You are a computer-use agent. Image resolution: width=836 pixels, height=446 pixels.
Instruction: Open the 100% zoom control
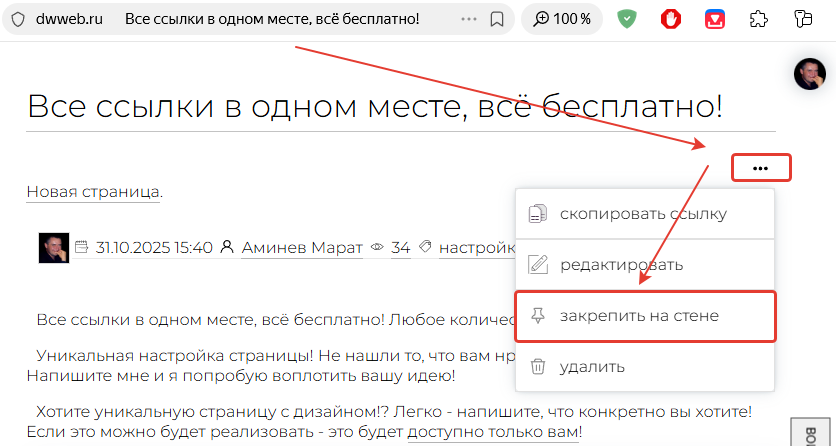562,19
